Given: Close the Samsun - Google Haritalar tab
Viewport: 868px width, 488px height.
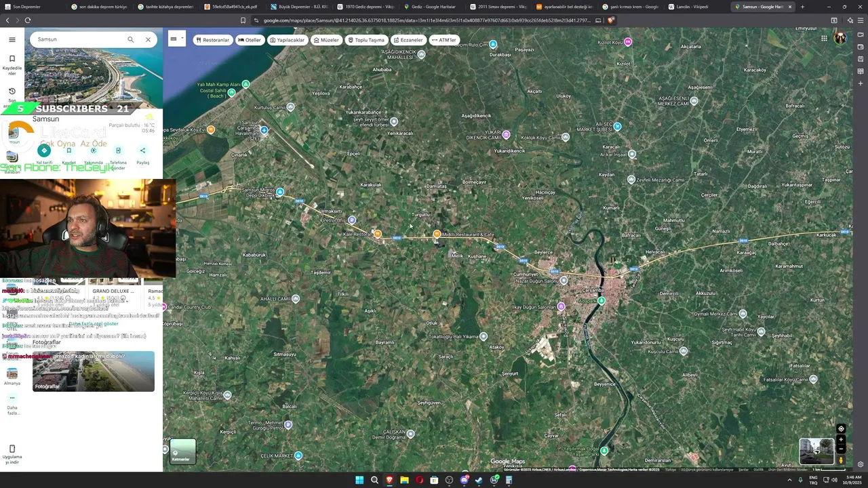Looking at the screenshot, I should pos(789,7).
